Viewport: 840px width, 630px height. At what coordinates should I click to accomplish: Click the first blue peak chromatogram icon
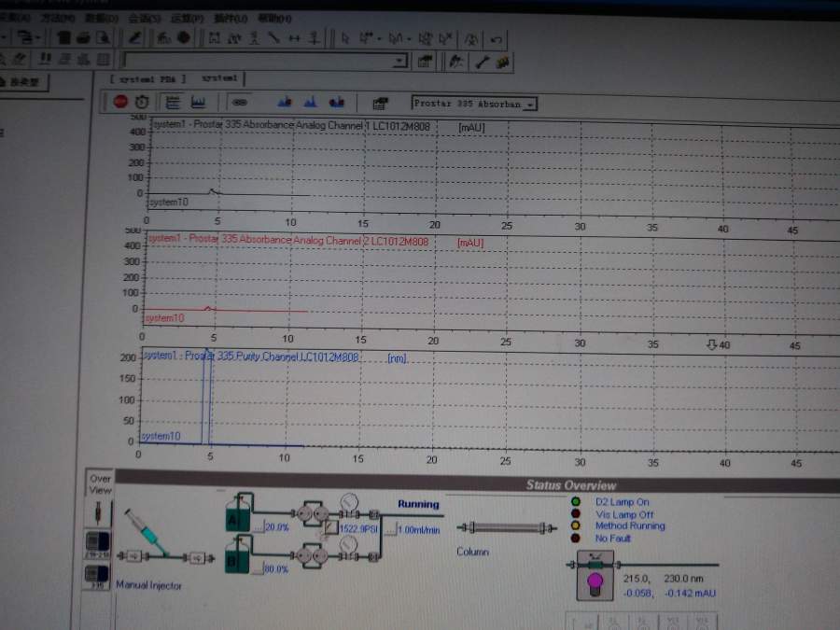click(x=285, y=102)
